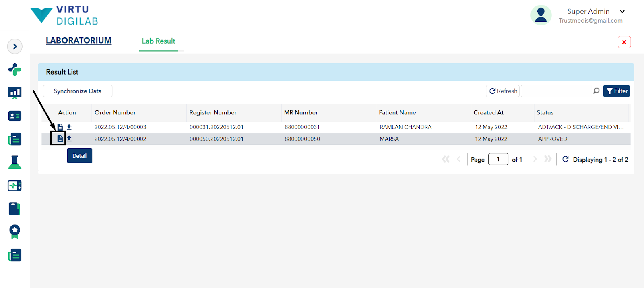Open the star award badge sidebar icon
Screen dimensions: 644x288
pos(15,232)
